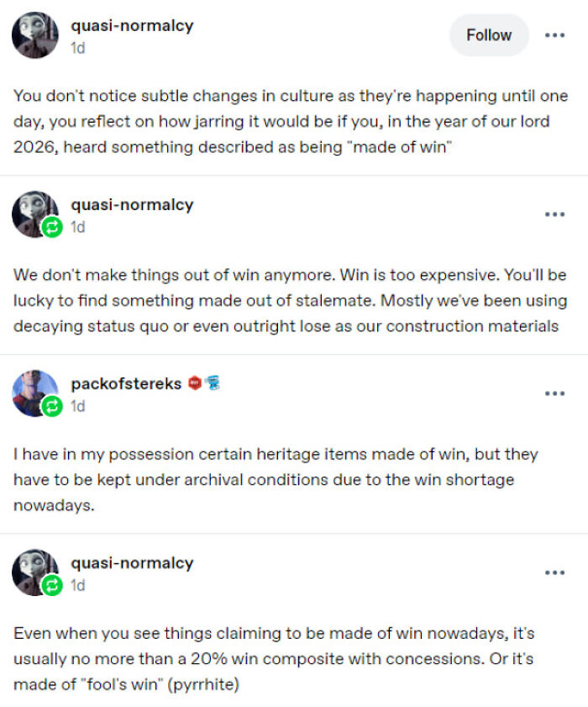The image size is (588, 707).
Task: Open the 1d timestamp on original post
Action: [77, 48]
